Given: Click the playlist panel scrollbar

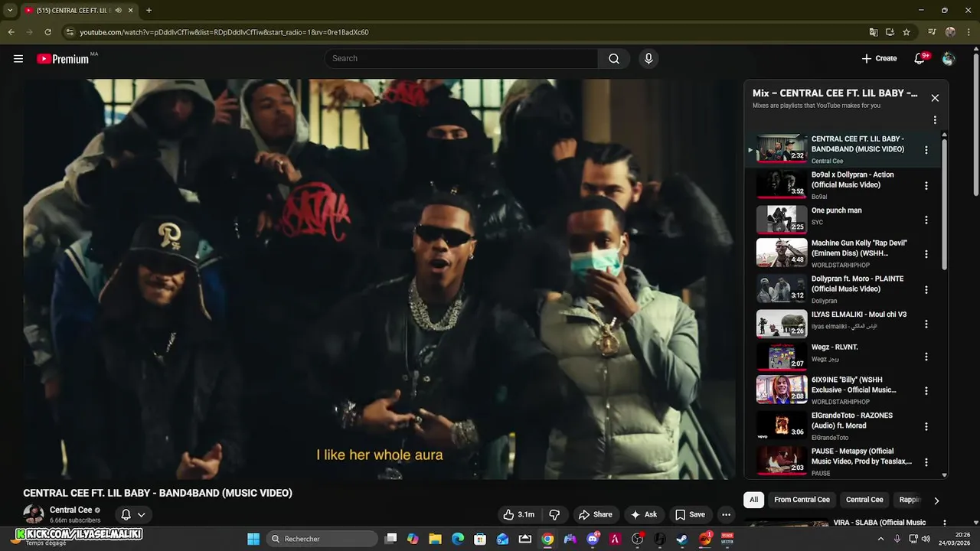Looking at the screenshot, I should [944, 203].
